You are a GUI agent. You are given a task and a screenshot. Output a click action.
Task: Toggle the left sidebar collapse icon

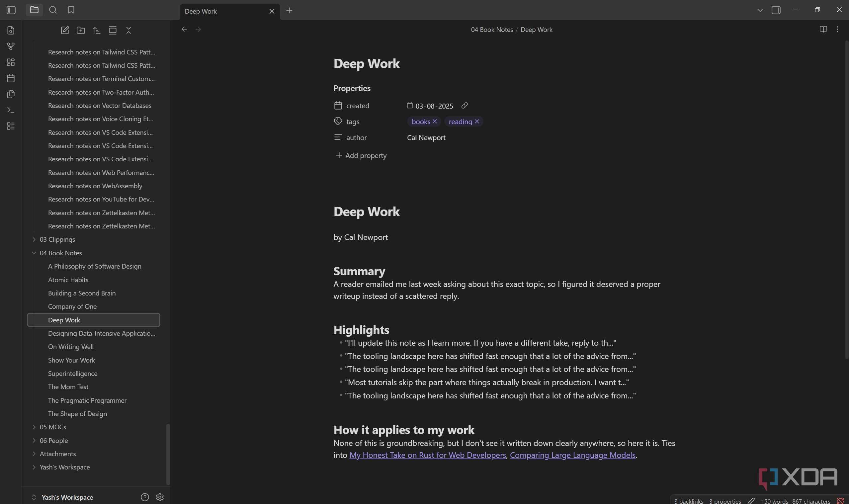[11, 10]
